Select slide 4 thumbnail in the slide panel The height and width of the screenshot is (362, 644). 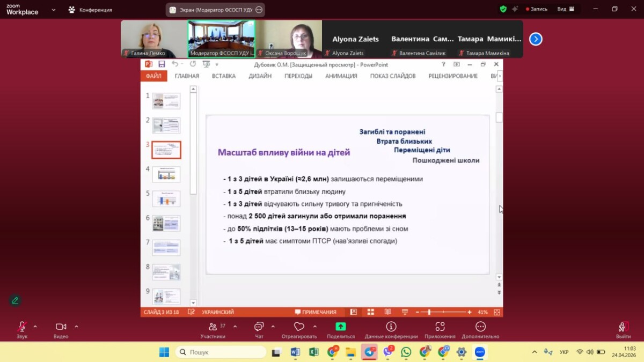coord(166,174)
